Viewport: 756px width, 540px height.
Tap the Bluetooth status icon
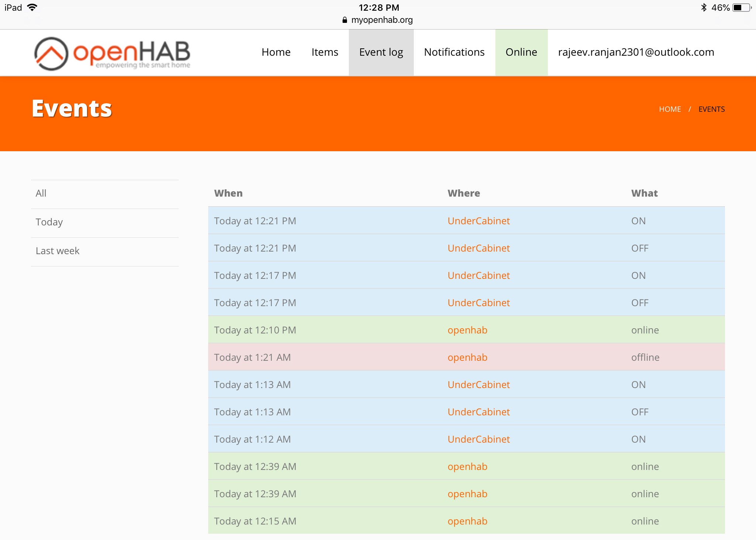[704, 7]
